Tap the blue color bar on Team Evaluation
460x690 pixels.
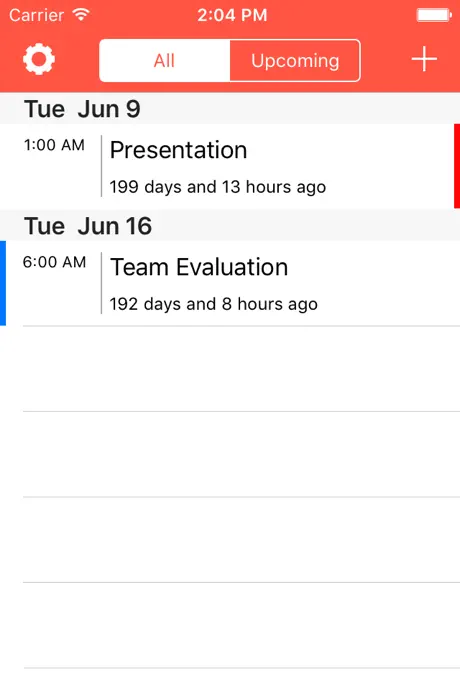pos(3,283)
